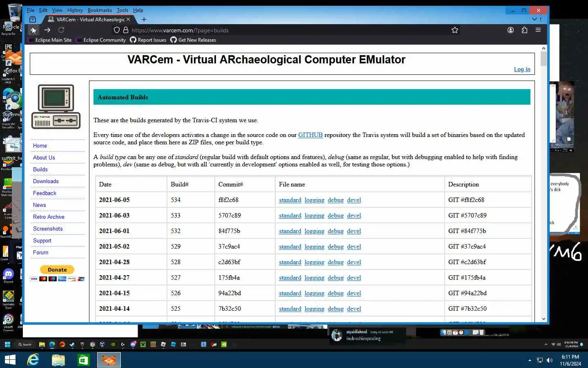
Task: Open the account icon in browser toolbar
Action: click(510, 30)
